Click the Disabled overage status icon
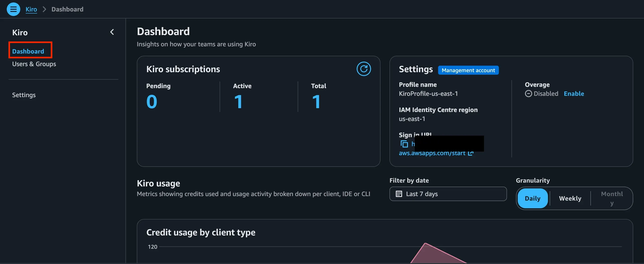 528,94
